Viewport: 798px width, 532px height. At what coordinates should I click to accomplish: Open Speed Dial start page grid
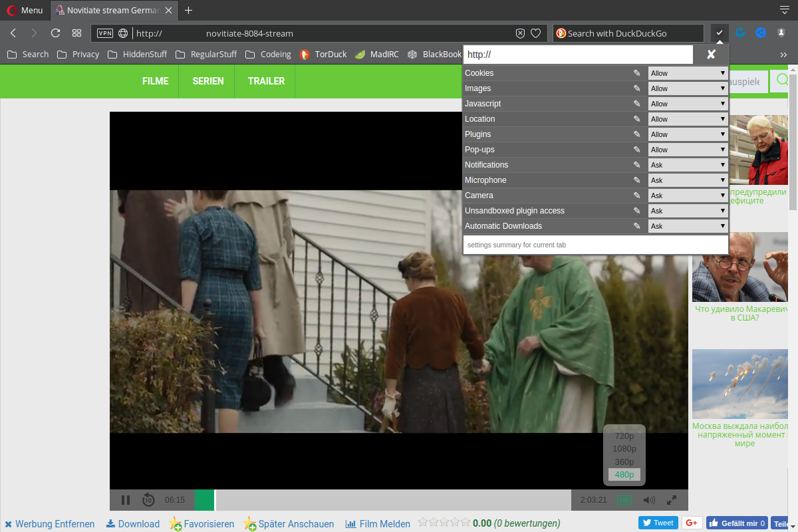[77, 33]
